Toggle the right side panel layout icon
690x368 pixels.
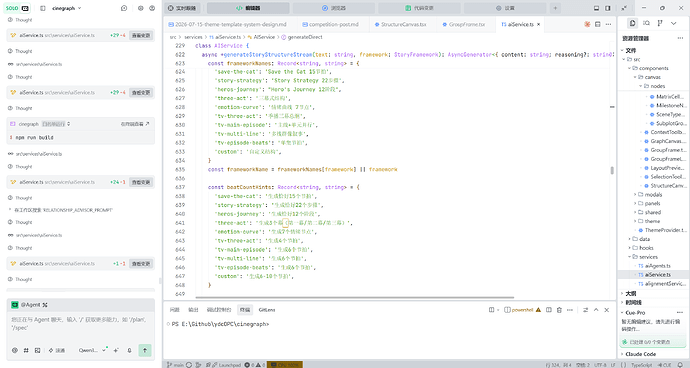(608, 8)
